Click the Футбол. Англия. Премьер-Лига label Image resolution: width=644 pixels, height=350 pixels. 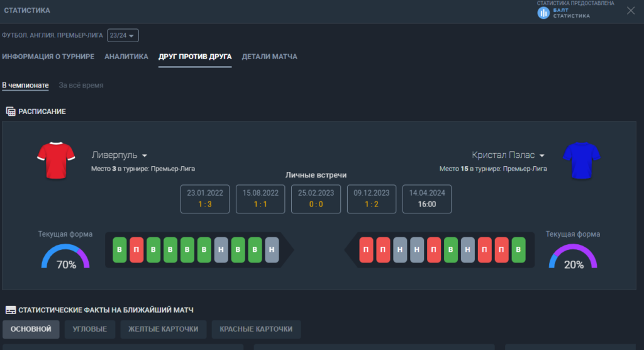click(52, 35)
